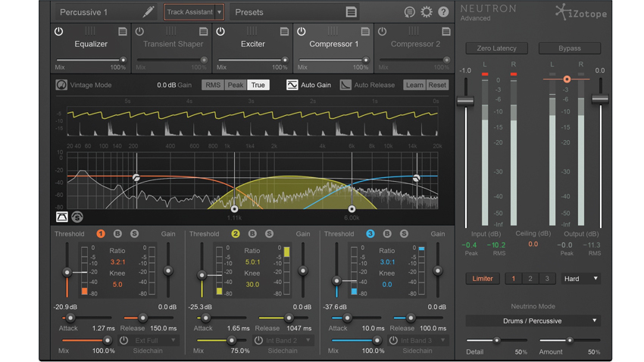Open Drums / Percussive Neutrino dropdown
644x362 pixels.
click(x=533, y=321)
